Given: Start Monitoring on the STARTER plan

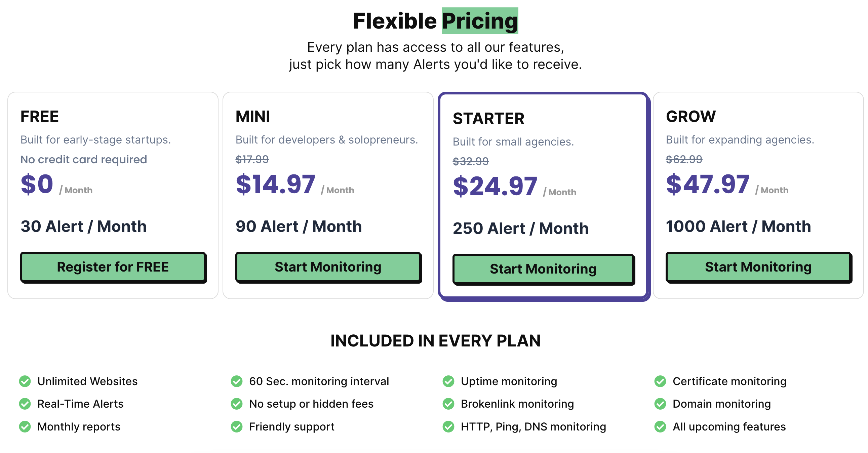Looking at the screenshot, I should pyautogui.click(x=544, y=269).
